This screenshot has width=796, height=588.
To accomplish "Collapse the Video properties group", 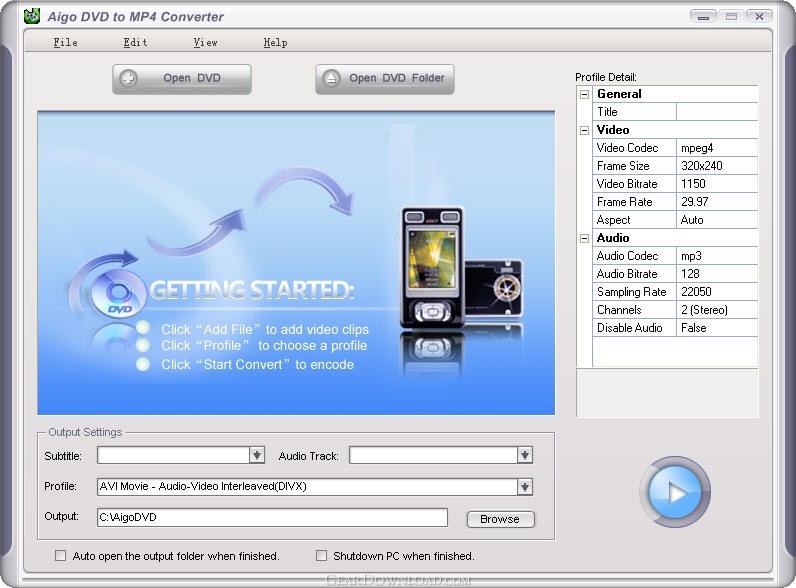I will [x=585, y=130].
